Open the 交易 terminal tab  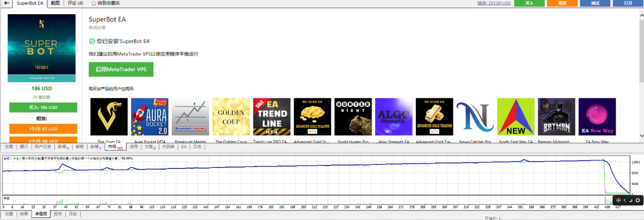(9, 147)
